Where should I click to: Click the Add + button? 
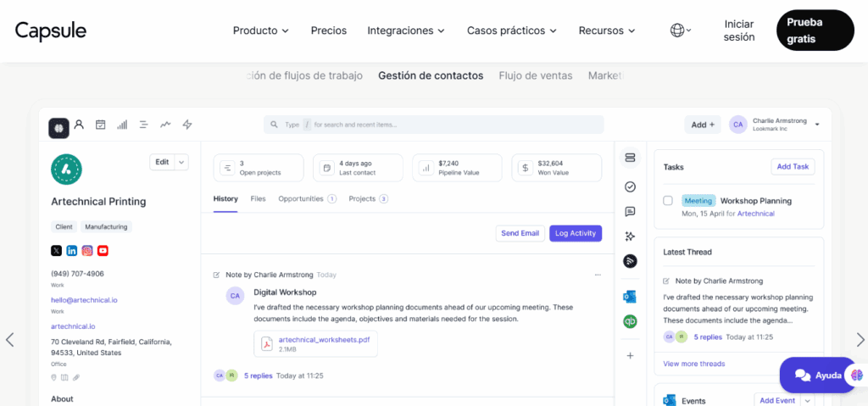[x=703, y=125]
